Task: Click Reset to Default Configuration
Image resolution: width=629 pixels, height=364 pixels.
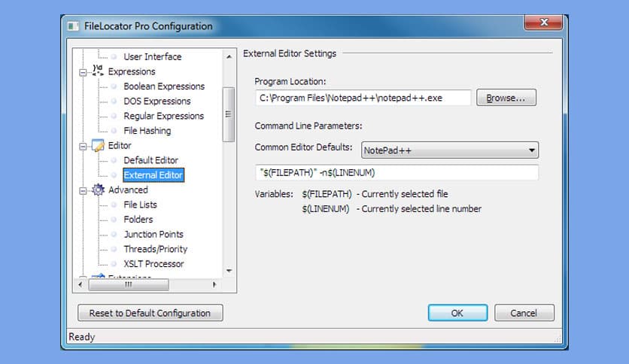Action: (150, 313)
